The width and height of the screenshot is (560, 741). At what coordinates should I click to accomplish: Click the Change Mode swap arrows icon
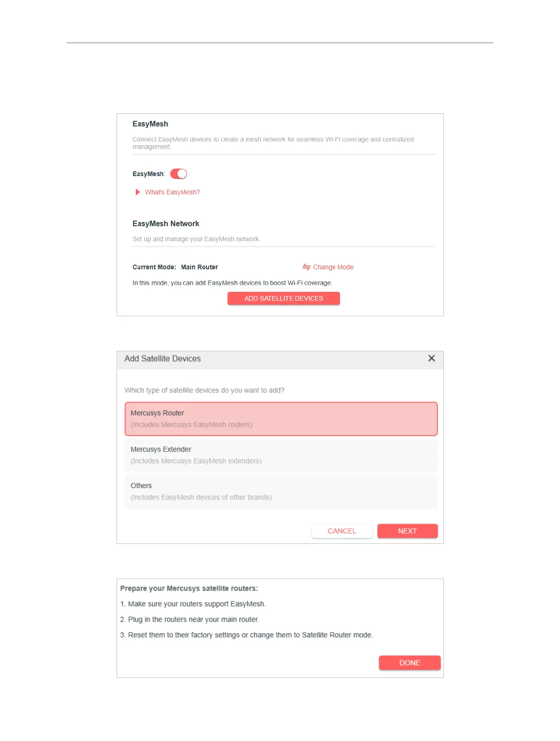306,267
